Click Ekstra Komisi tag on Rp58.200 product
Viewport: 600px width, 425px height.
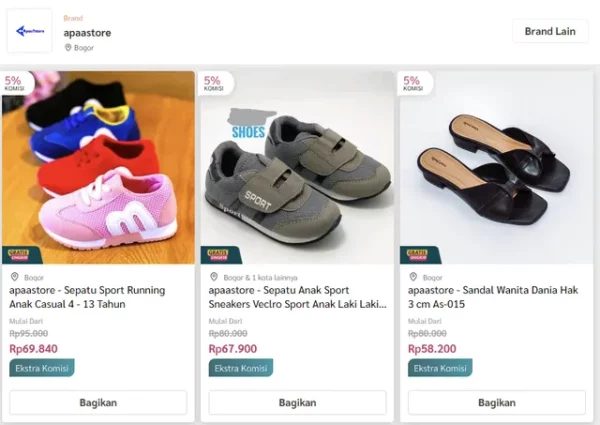point(440,368)
